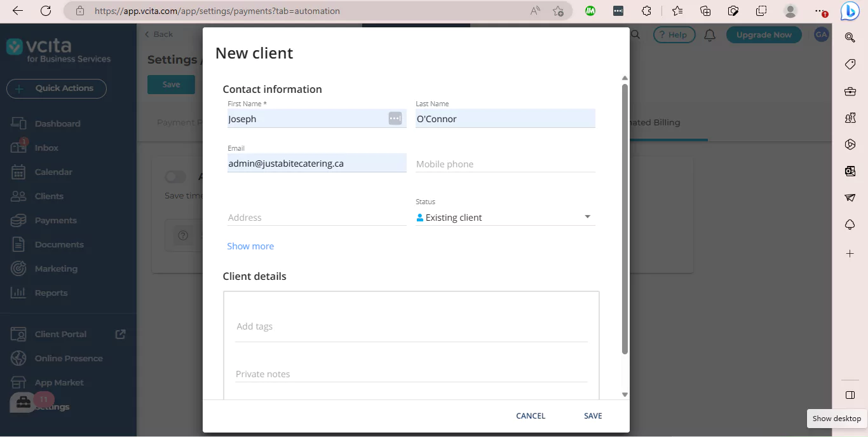Click the search magnifier in vcita header
Viewport: 868px width, 437px height.
click(x=635, y=35)
